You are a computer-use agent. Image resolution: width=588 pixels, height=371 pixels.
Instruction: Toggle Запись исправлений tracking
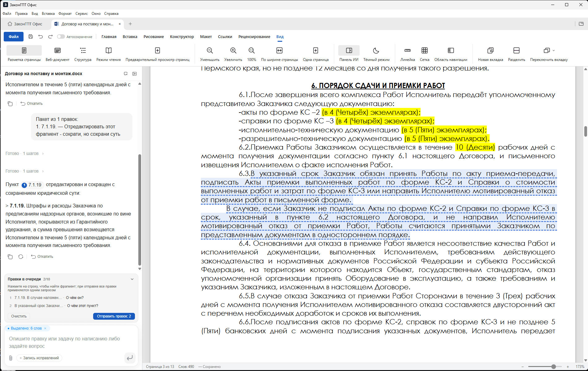tap(39, 358)
